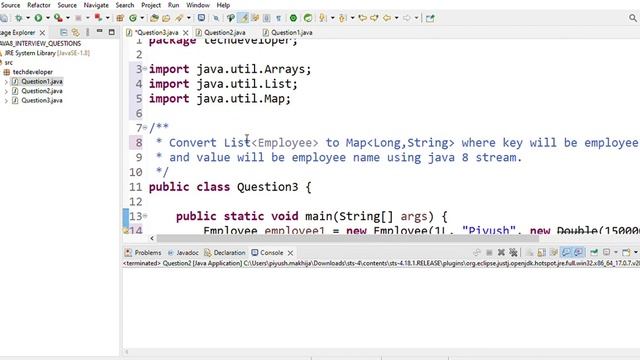This screenshot has height=360, width=640.
Task: Click Remove Launch X icon in Console
Action: 501,253
